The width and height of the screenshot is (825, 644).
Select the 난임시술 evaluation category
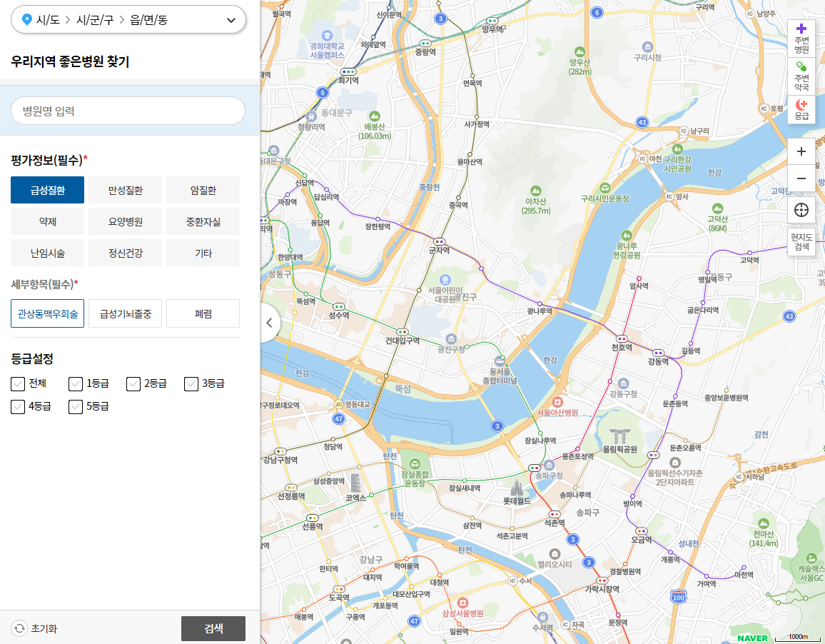47,253
